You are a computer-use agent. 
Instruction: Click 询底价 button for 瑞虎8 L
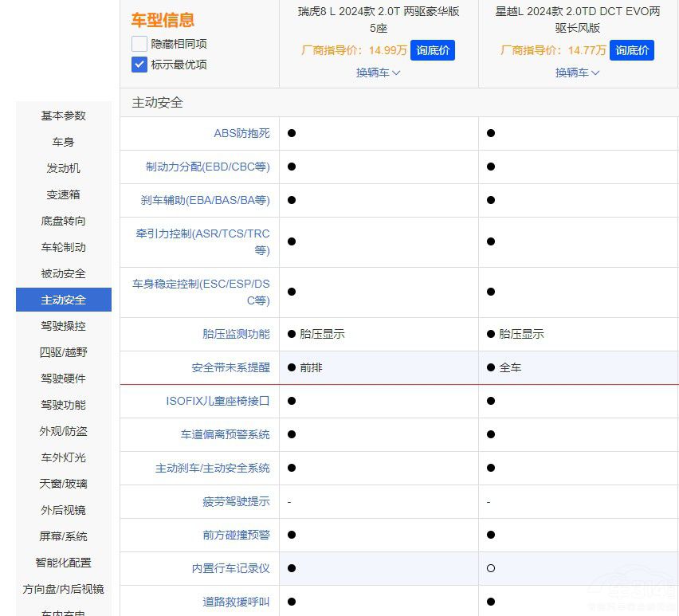[x=432, y=50]
